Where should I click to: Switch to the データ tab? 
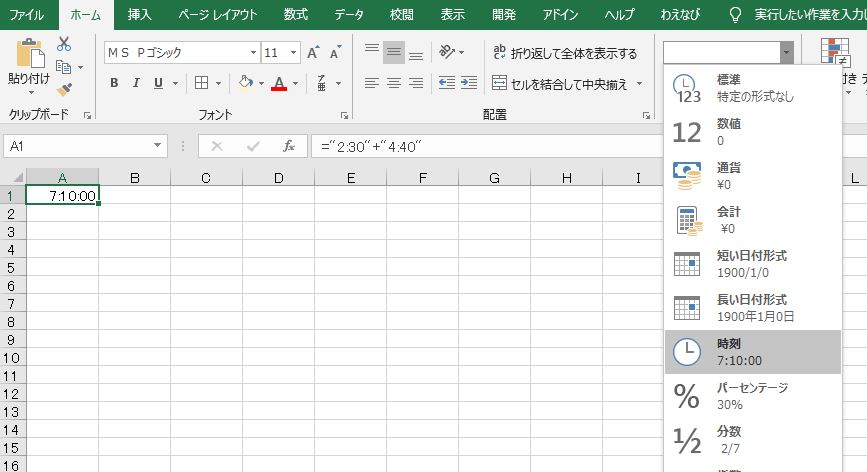click(349, 14)
